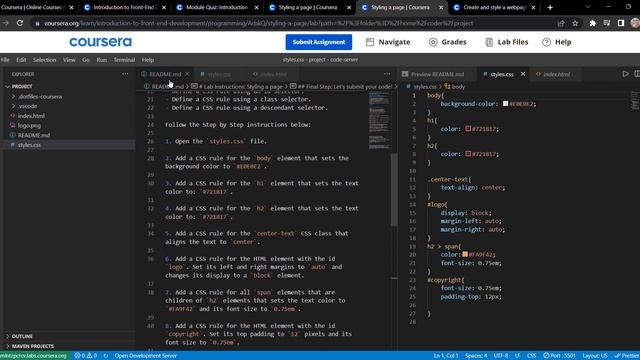640x360 pixels.
Task: Click color swatch for #E0E0E2
Action: [505, 104]
